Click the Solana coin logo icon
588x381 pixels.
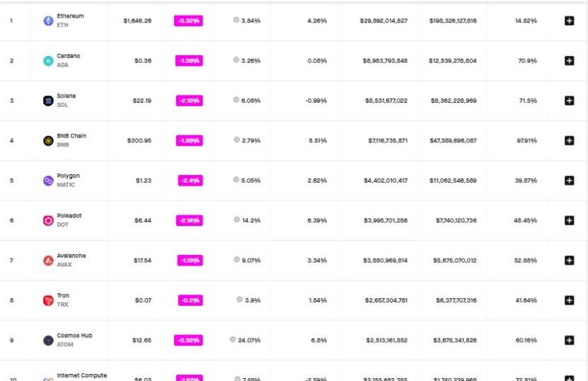pos(48,101)
